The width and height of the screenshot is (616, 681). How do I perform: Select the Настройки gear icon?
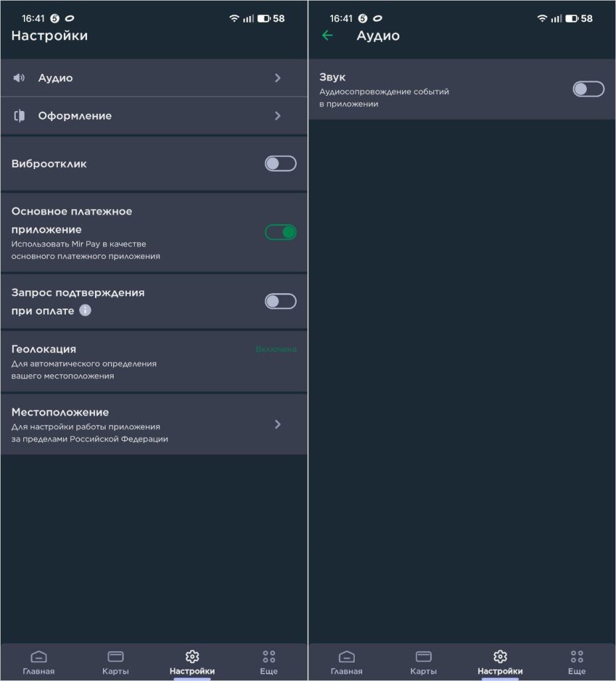[x=192, y=655]
